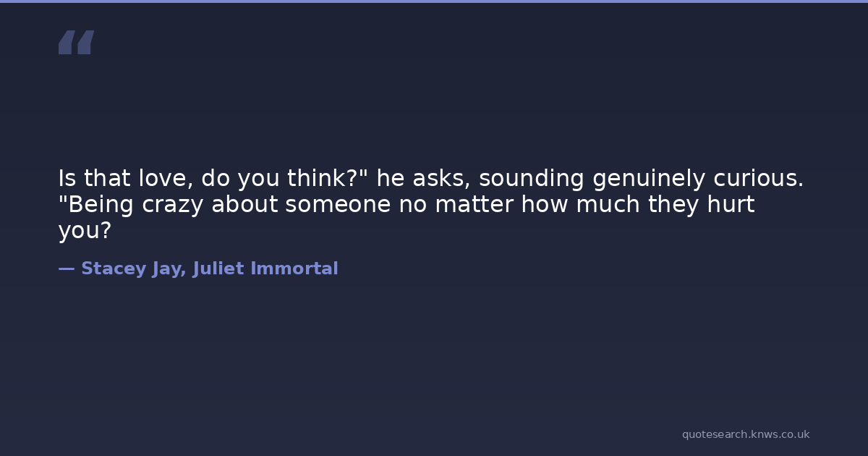868x456 pixels.
Task: Click the large quotation mark icon
Action: tap(76, 43)
